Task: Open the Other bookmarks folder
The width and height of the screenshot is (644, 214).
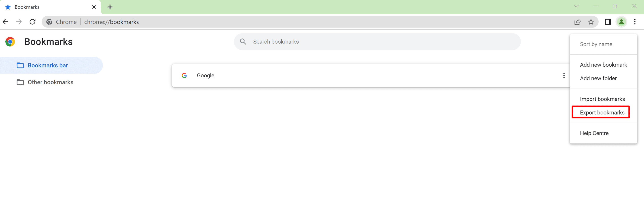Action: [50, 82]
